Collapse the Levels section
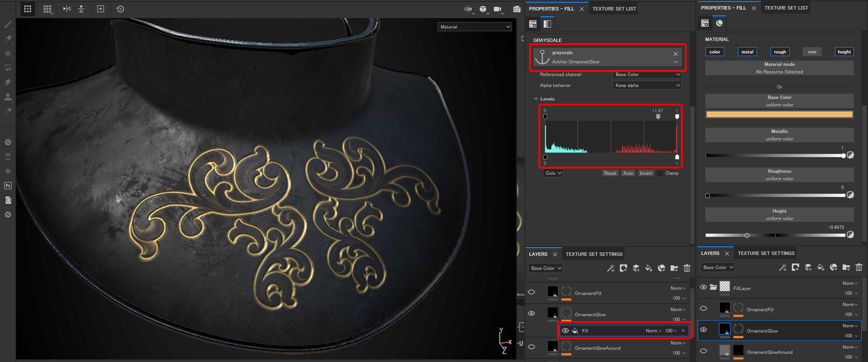This screenshot has width=868, height=362. [536, 99]
